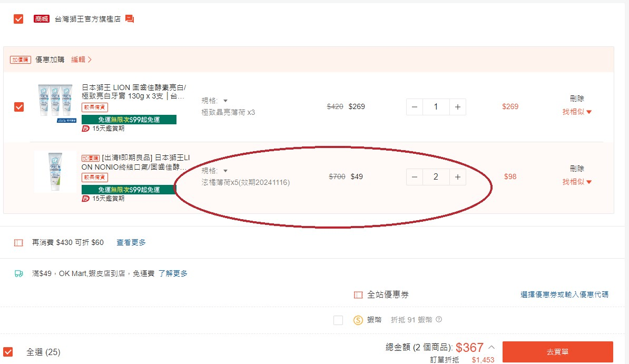This screenshot has height=364, width=629.
Task: Enable the 蝦幣 coins checkbox
Action: click(x=338, y=320)
